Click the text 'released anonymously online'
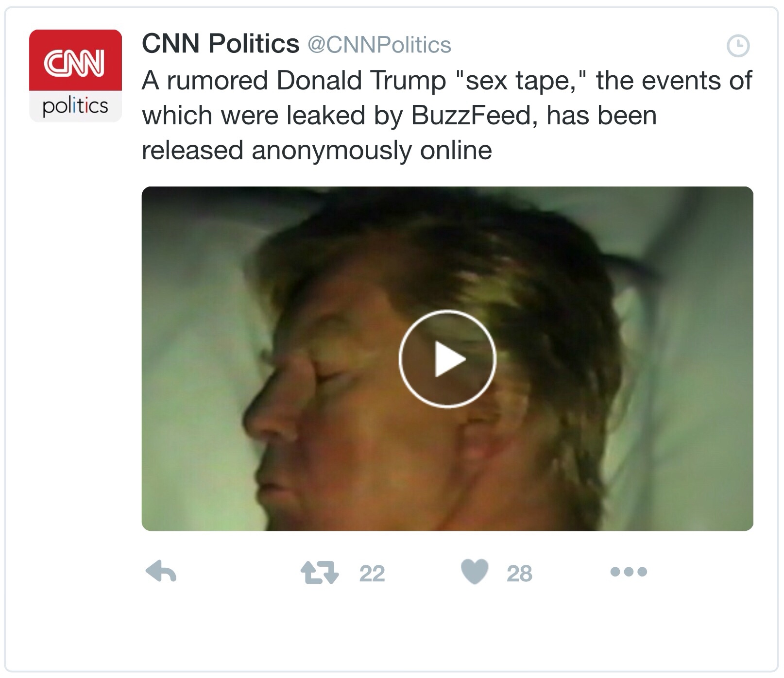The width and height of the screenshot is (784, 678). click(317, 150)
